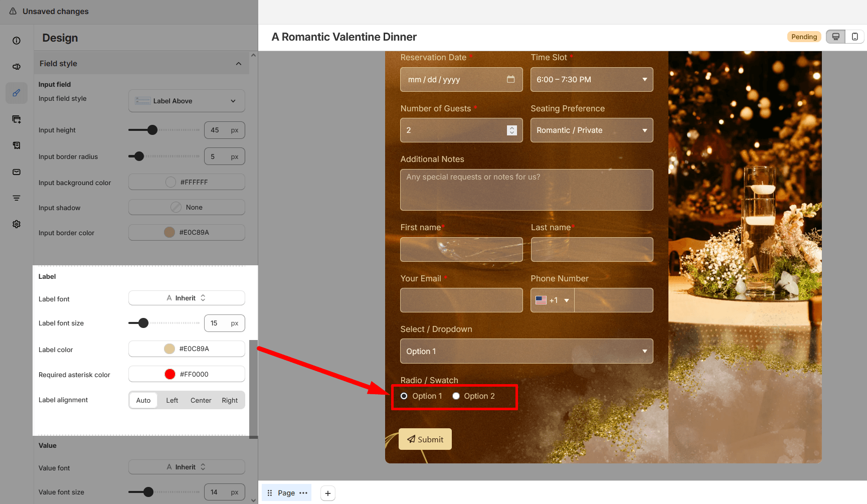This screenshot has width=867, height=504.
Task: Open the layers sidebar icon
Action: [x=17, y=119]
